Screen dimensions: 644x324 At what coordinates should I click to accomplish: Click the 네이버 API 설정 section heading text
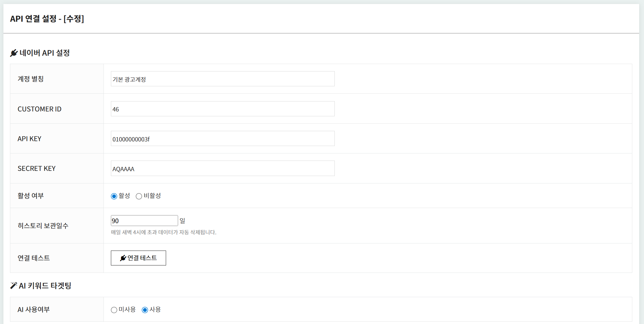click(45, 53)
